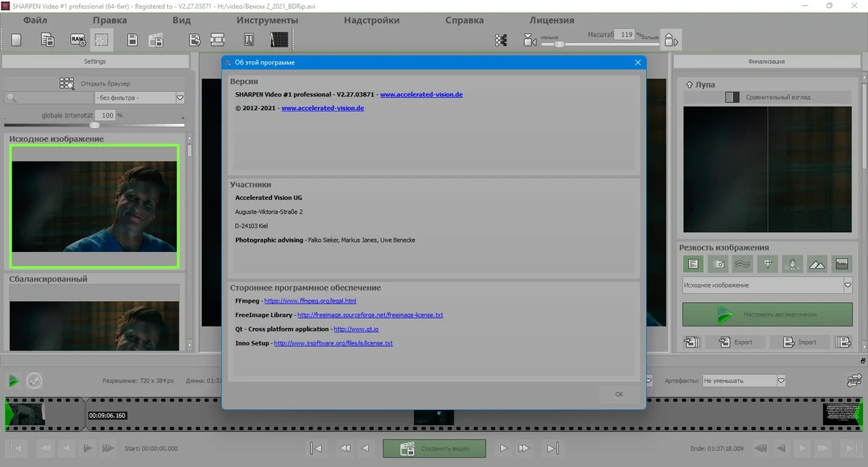Open the Вид menu

click(x=182, y=20)
